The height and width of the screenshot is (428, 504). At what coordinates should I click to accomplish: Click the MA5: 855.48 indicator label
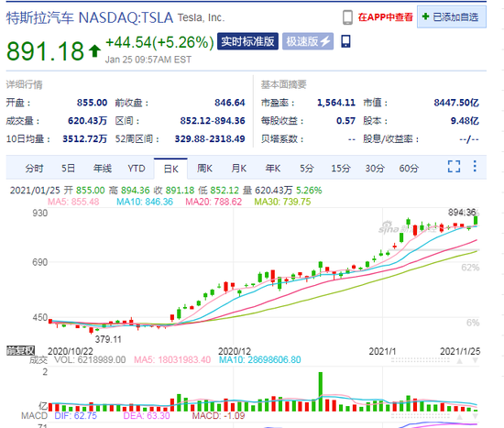coord(73,202)
